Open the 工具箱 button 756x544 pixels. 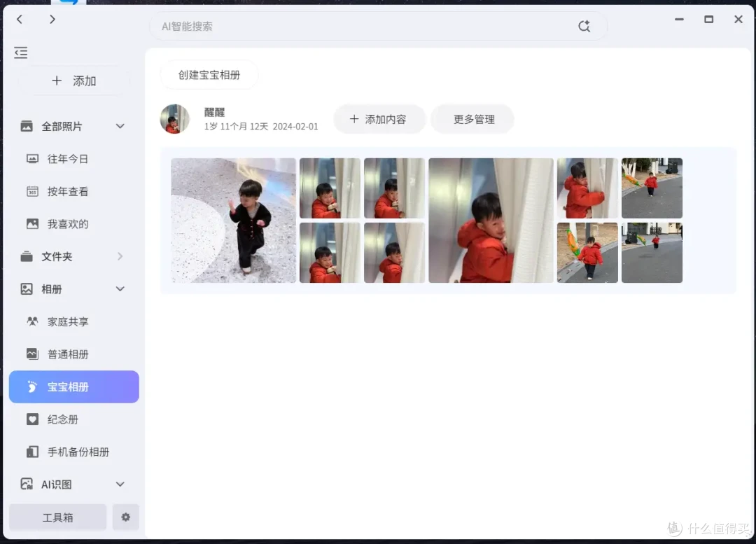click(58, 517)
